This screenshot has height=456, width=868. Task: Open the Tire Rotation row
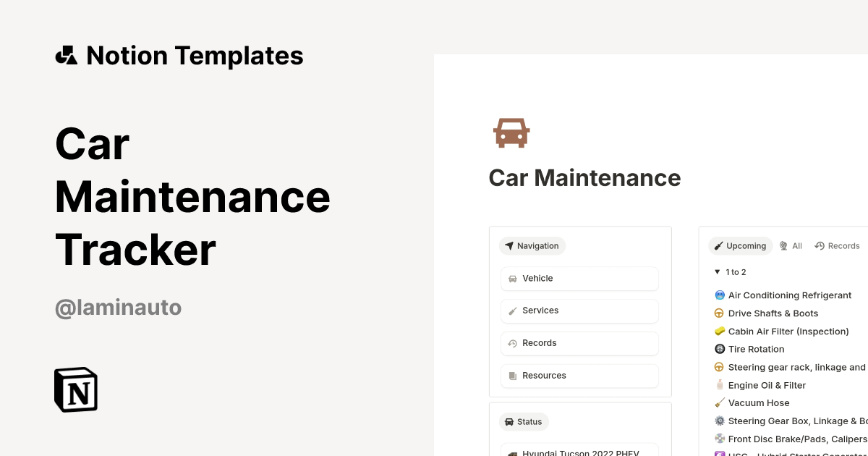click(x=757, y=349)
